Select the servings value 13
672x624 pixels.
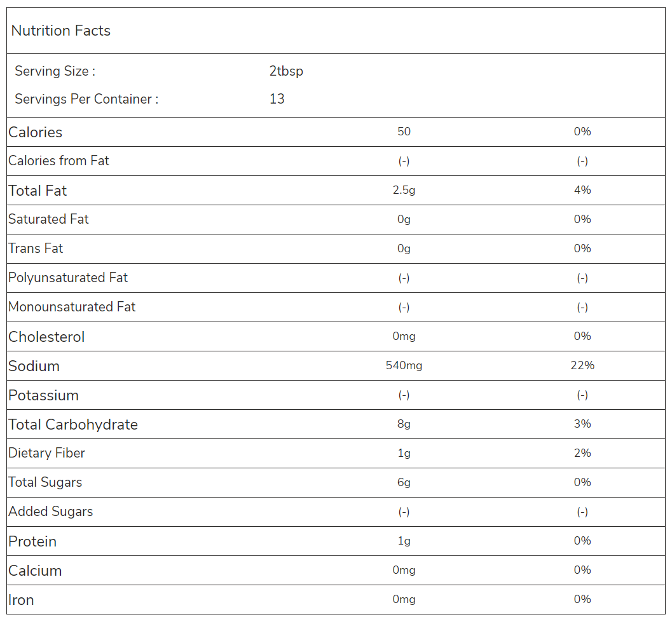pyautogui.click(x=277, y=99)
